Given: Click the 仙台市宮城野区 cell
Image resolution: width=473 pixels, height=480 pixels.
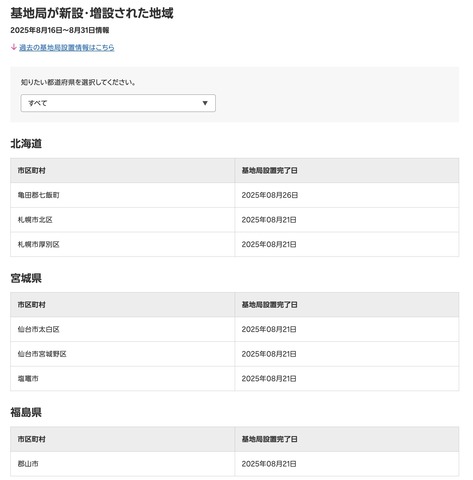Looking at the screenshot, I should (x=122, y=354).
